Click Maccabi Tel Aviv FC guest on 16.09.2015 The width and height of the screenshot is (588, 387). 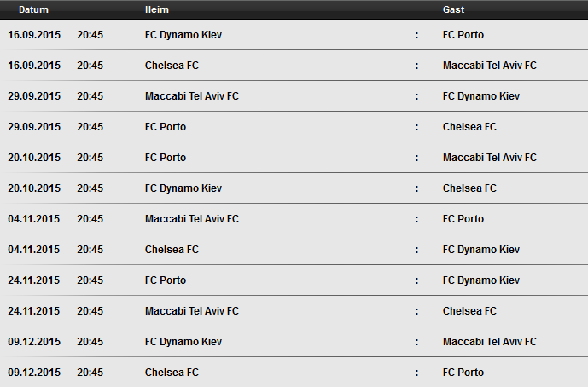tap(489, 66)
